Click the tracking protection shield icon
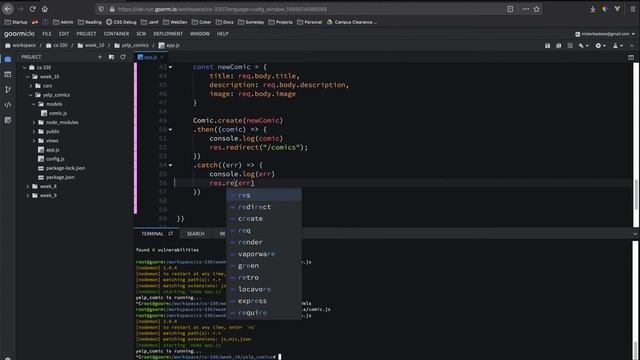The height and width of the screenshot is (360, 640). [101, 9]
